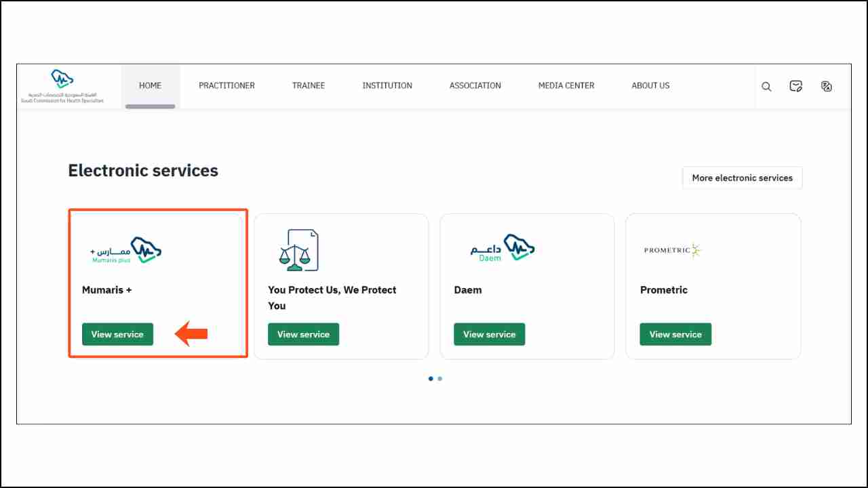Click View service under Mumaris Plus

(x=117, y=334)
